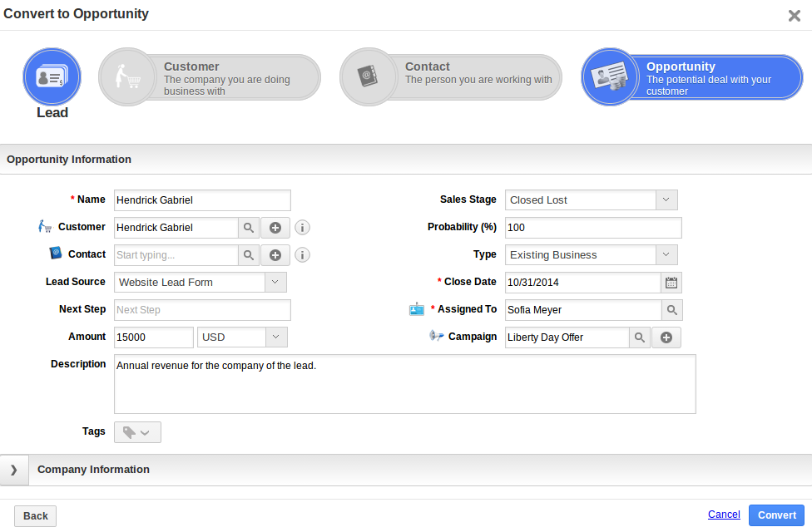Open the Lead Source dropdown
The width and height of the screenshot is (812, 532).
click(275, 283)
